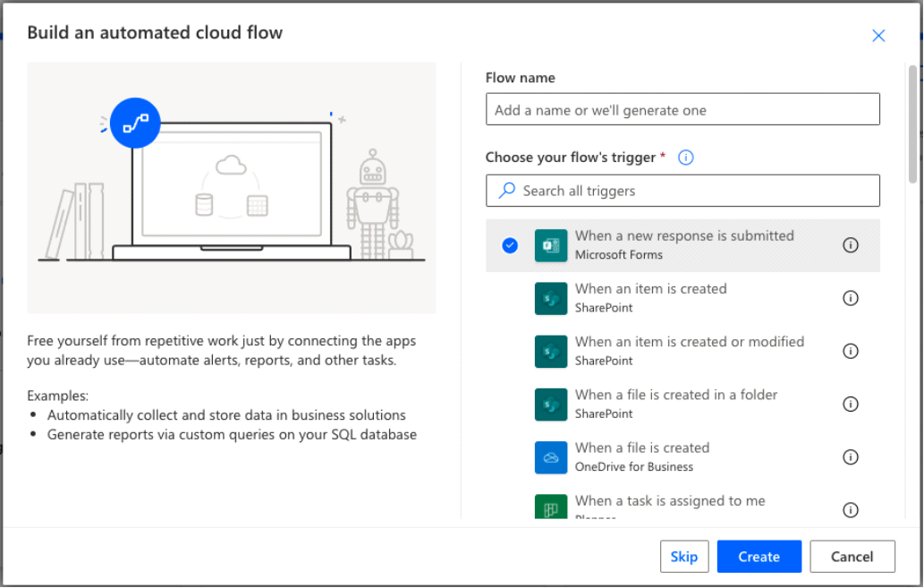Click the Planner trigger icon

pos(551,507)
